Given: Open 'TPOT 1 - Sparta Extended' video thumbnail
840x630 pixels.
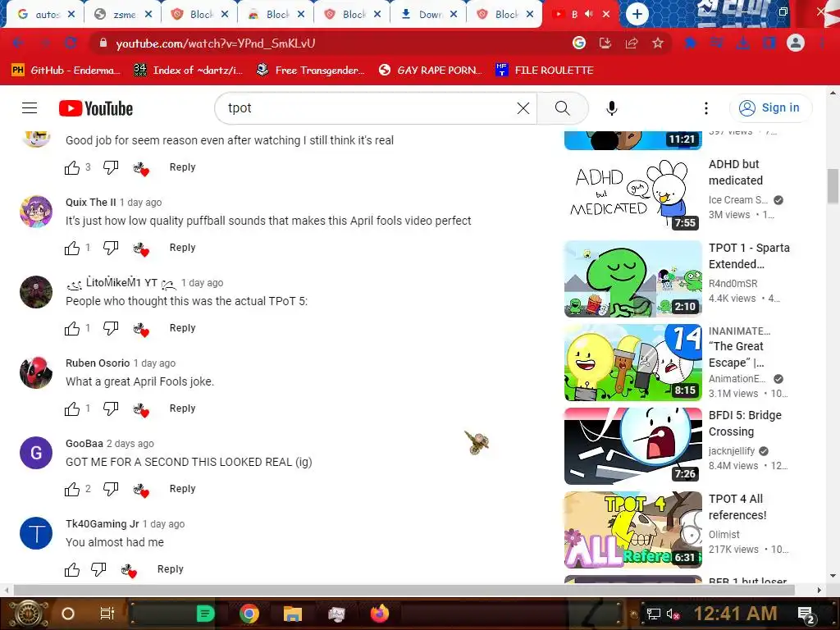Looking at the screenshot, I should pos(632,279).
